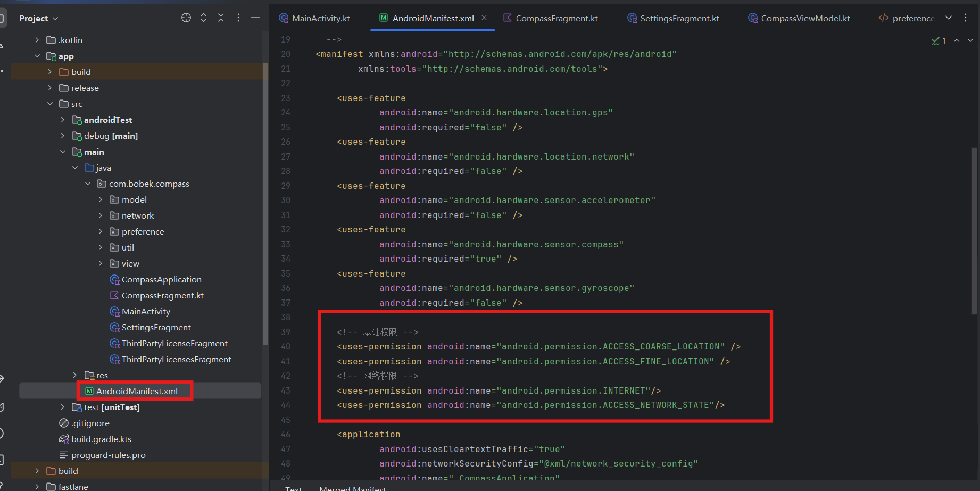
Task: Open the CompassApplication class file
Action: click(x=161, y=280)
